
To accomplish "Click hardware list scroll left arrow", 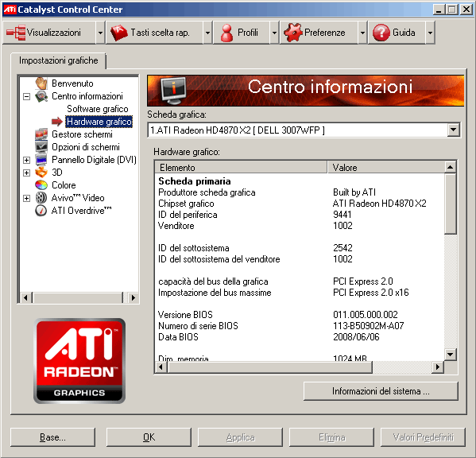I will coord(161,367).
